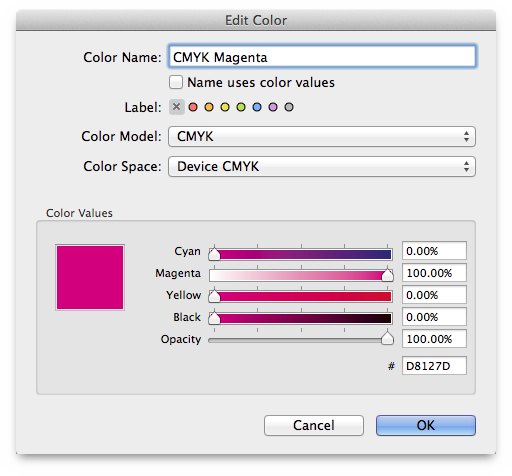Select the red label dot
The height and width of the screenshot is (476, 512).
click(x=193, y=107)
